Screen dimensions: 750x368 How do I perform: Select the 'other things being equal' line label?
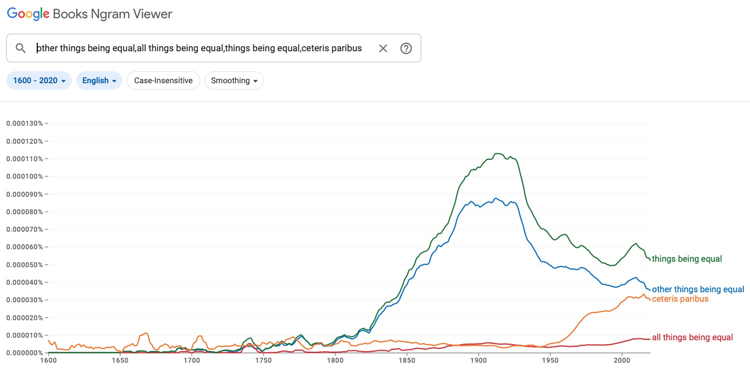coord(698,290)
